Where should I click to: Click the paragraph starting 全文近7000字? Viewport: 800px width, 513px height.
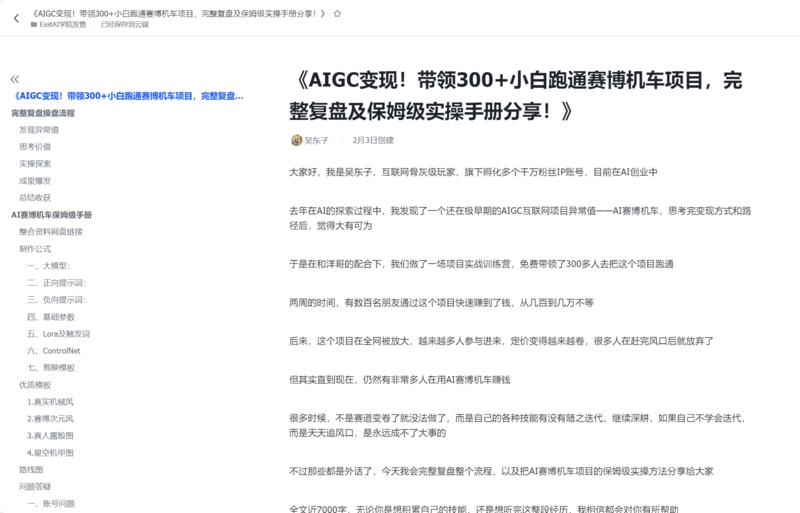coord(484,508)
